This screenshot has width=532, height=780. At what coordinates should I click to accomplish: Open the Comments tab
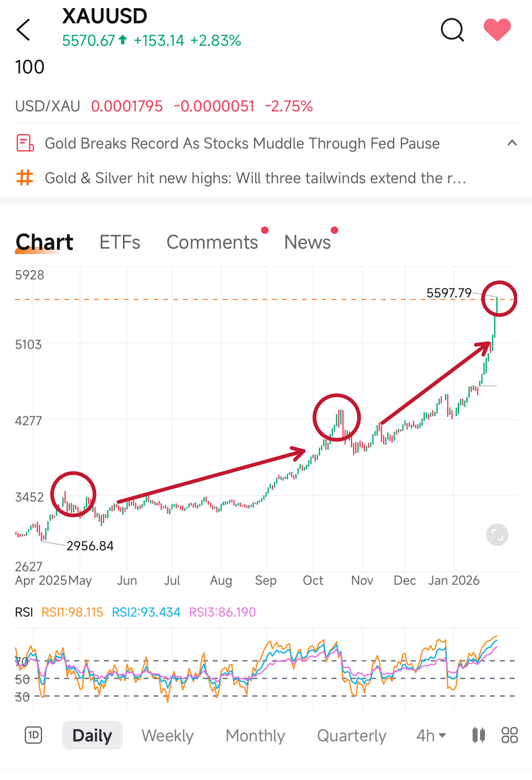(212, 242)
